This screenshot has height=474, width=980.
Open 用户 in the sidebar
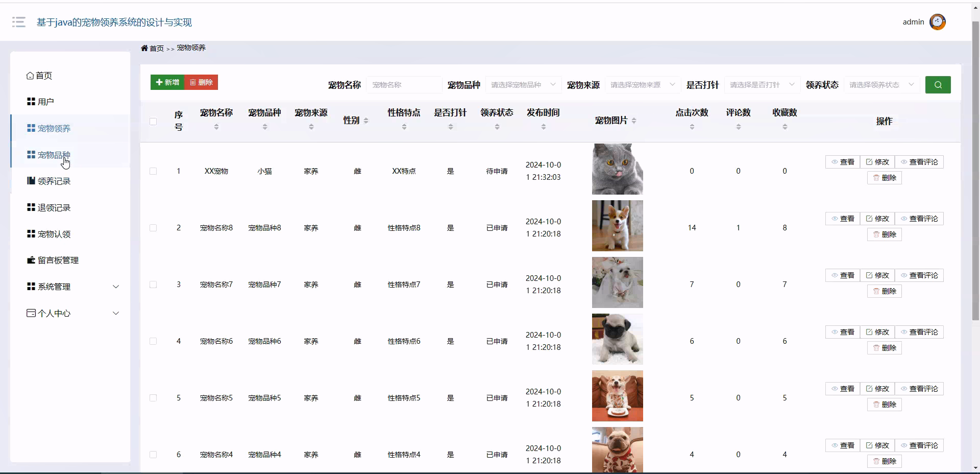tap(70, 102)
